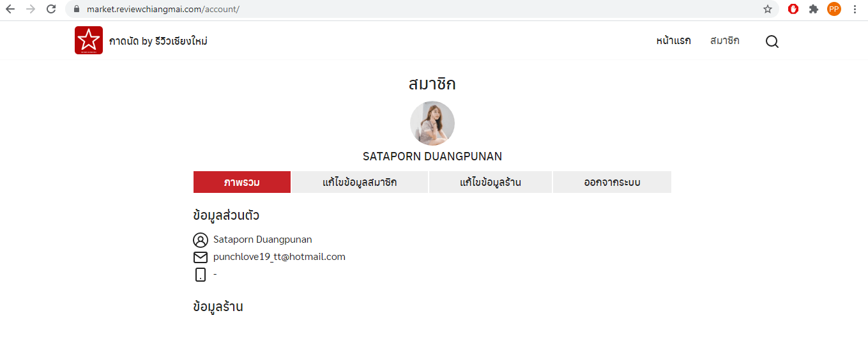This screenshot has width=868, height=343.
Task: Reload the page with the refresh icon
Action: click(51, 9)
